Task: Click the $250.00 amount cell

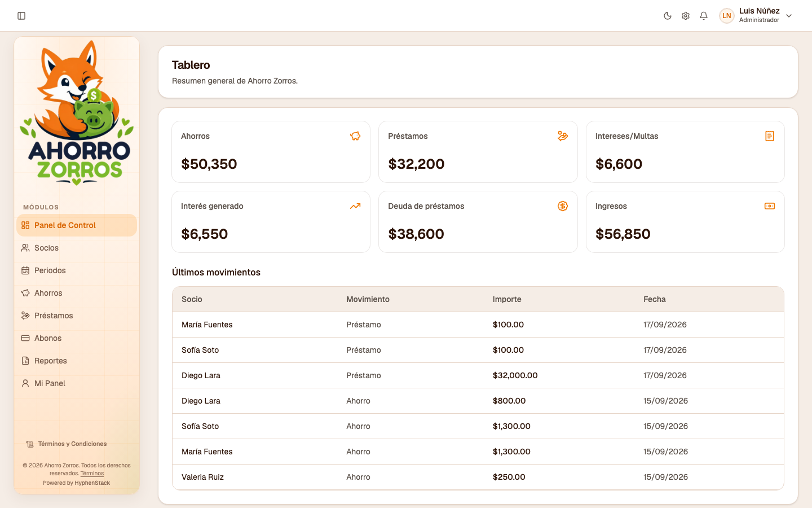Action: pos(509,477)
